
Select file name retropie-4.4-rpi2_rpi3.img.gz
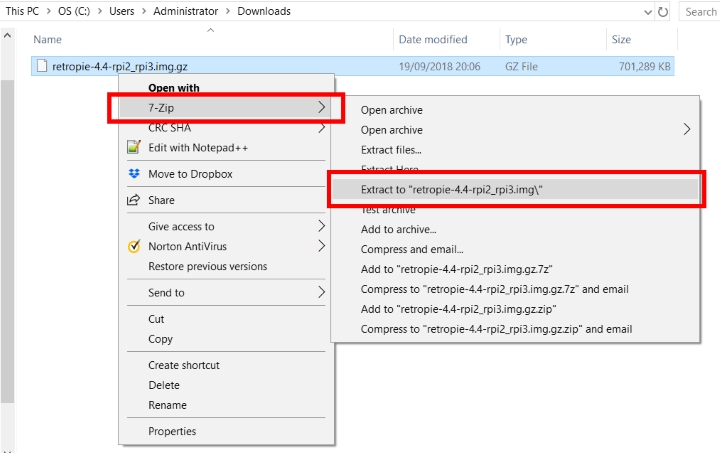pos(120,67)
